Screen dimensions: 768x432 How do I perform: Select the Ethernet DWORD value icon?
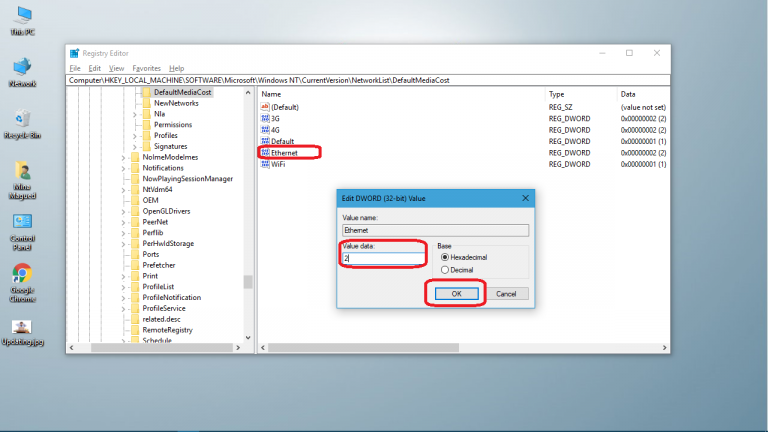coord(265,153)
